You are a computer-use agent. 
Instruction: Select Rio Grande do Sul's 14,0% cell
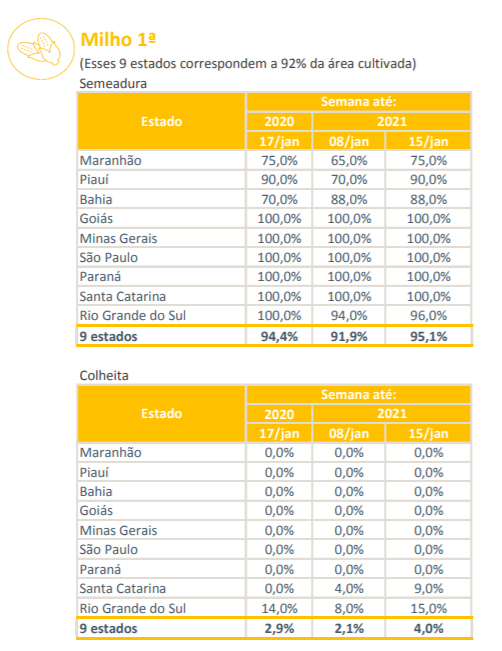[x=279, y=608]
